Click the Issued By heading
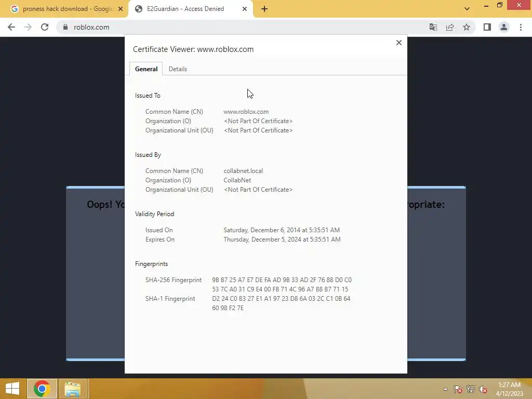Image resolution: width=532 pixels, height=399 pixels. 148,155
